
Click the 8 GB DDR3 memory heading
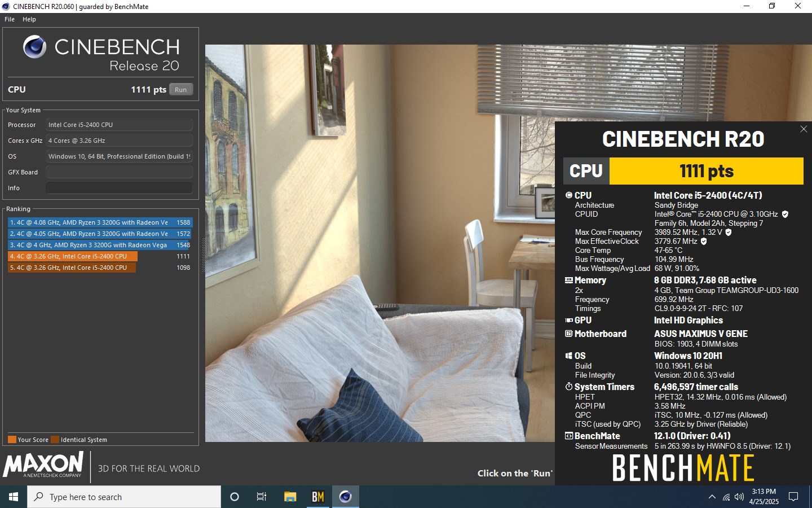click(x=705, y=280)
